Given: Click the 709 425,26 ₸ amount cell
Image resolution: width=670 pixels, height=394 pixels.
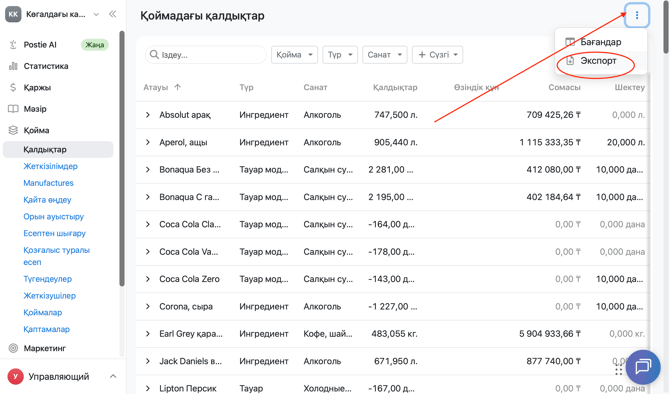Looking at the screenshot, I should tap(553, 115).
